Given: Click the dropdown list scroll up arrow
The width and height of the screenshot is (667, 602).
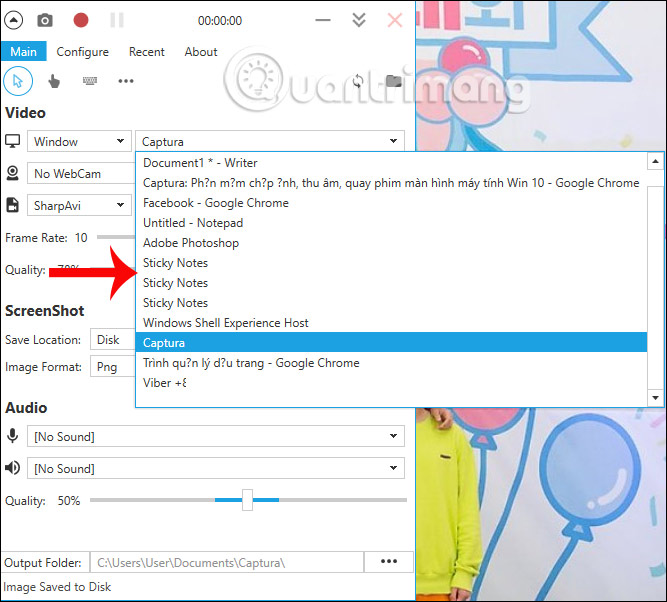Looking at the screenshot, I should click(x=655, y=161).
